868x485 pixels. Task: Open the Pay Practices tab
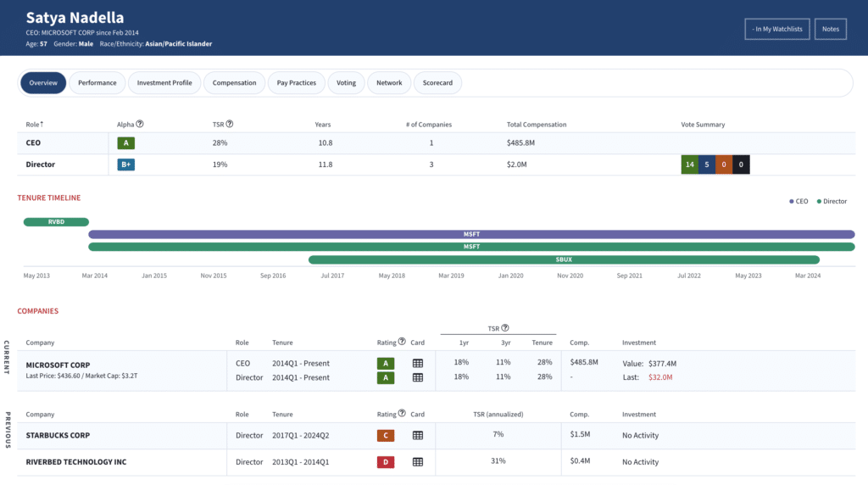(x=296, y=83)
